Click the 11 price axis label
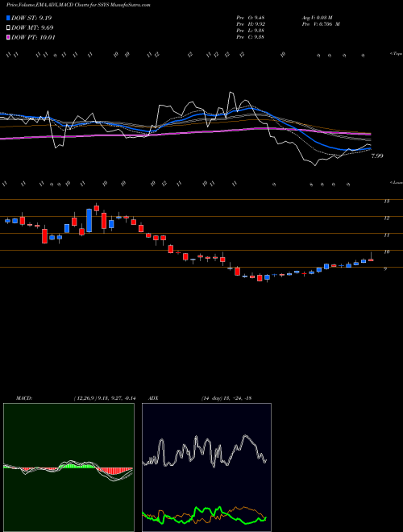The height and width of the screenshot is (532, 403). (386, 235)
